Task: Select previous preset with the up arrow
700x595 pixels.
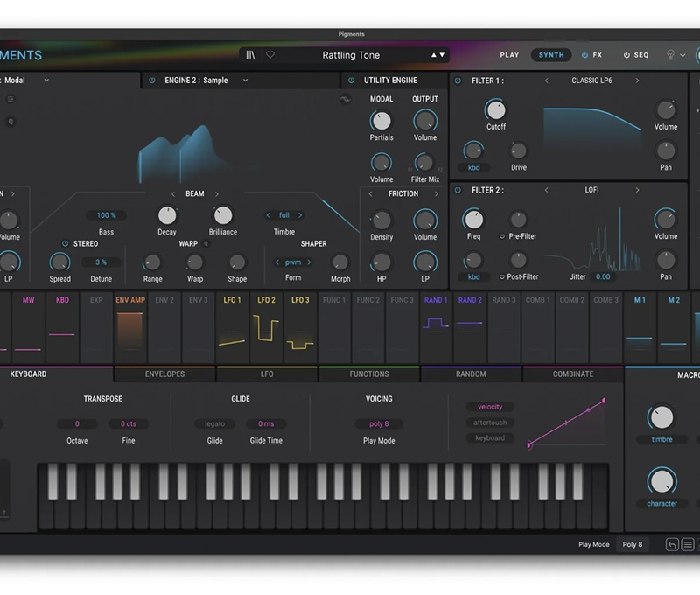Action: pyautogui.click(x=433, y=55)
